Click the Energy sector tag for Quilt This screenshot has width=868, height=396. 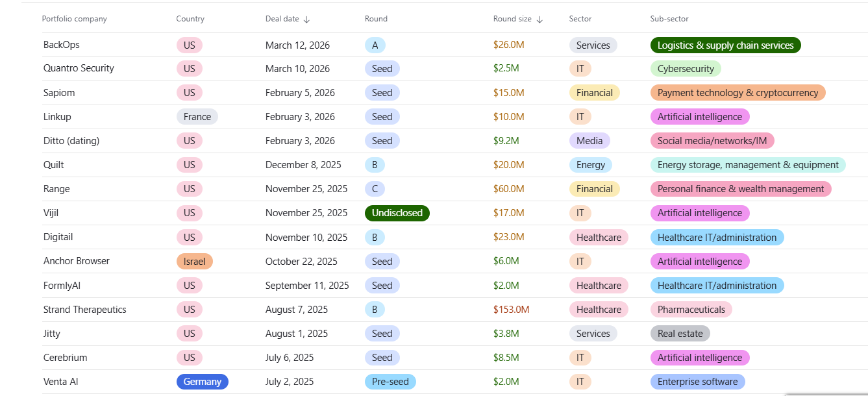(590, 165)
